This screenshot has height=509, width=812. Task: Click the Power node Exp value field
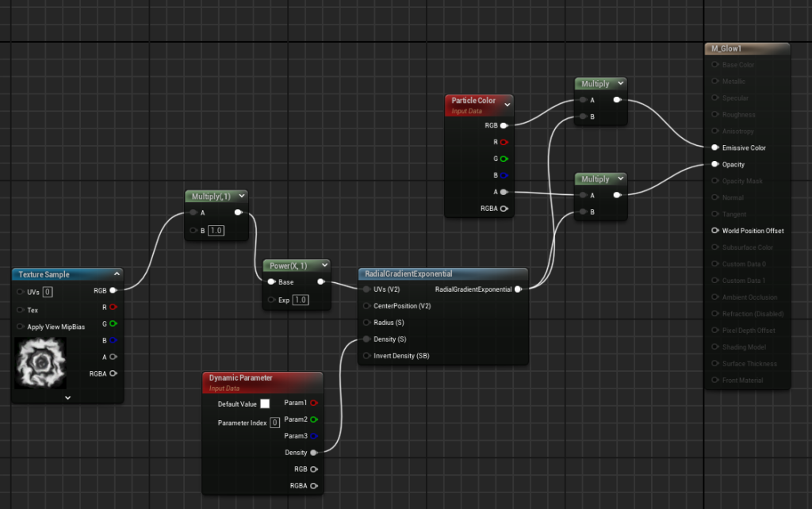click(301, 300)
